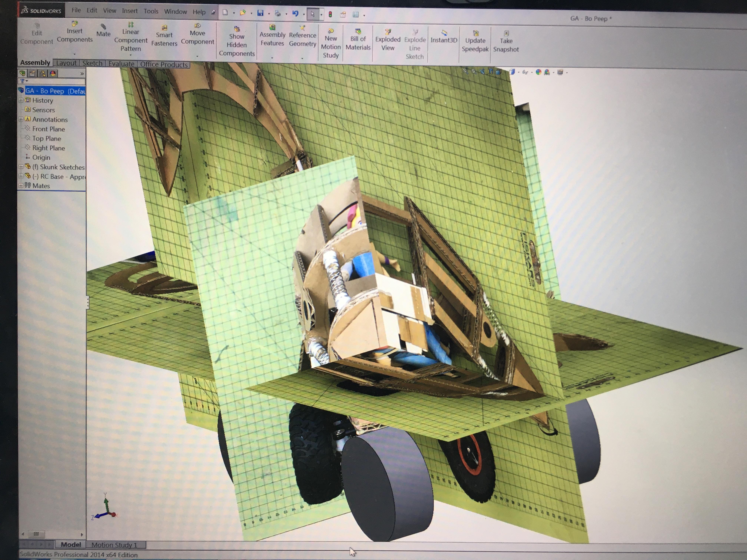Click the Save icon in toolbar
Image resolution: width=747 pixels, height=560 pixels.
[x=260, y=13]
